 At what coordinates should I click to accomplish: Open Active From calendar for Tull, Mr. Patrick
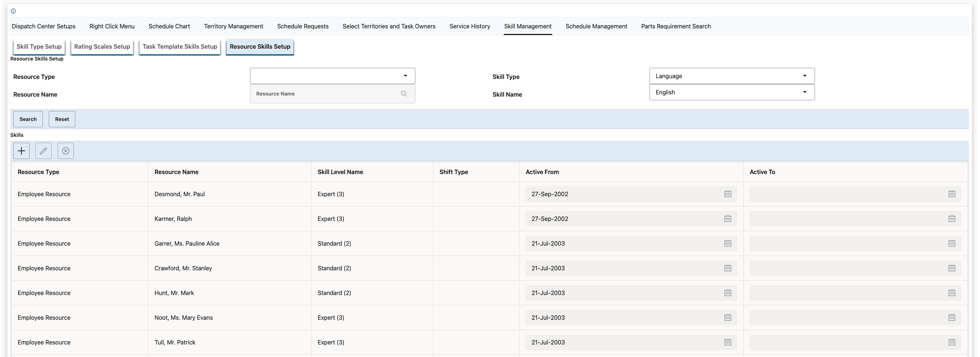(x=727, y=342)
